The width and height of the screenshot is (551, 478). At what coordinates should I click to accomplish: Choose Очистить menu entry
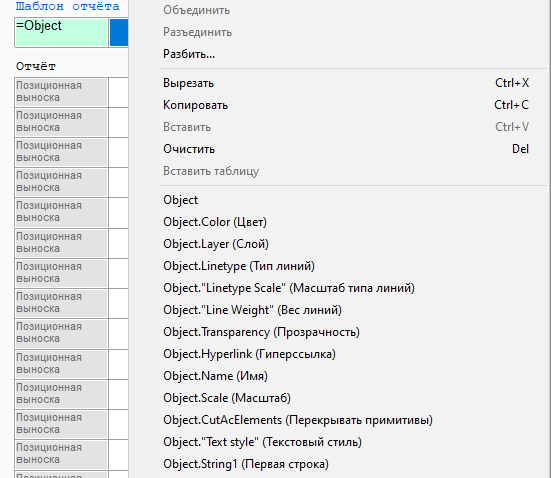click(x=353, y=149)
